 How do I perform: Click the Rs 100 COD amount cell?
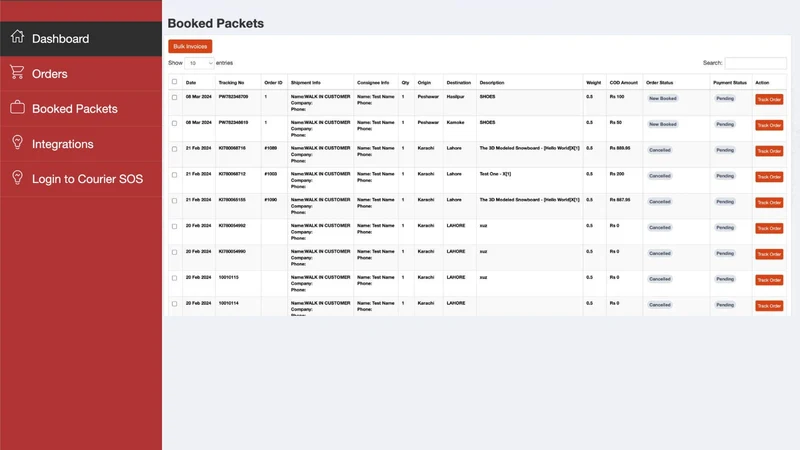pos(617,96)
